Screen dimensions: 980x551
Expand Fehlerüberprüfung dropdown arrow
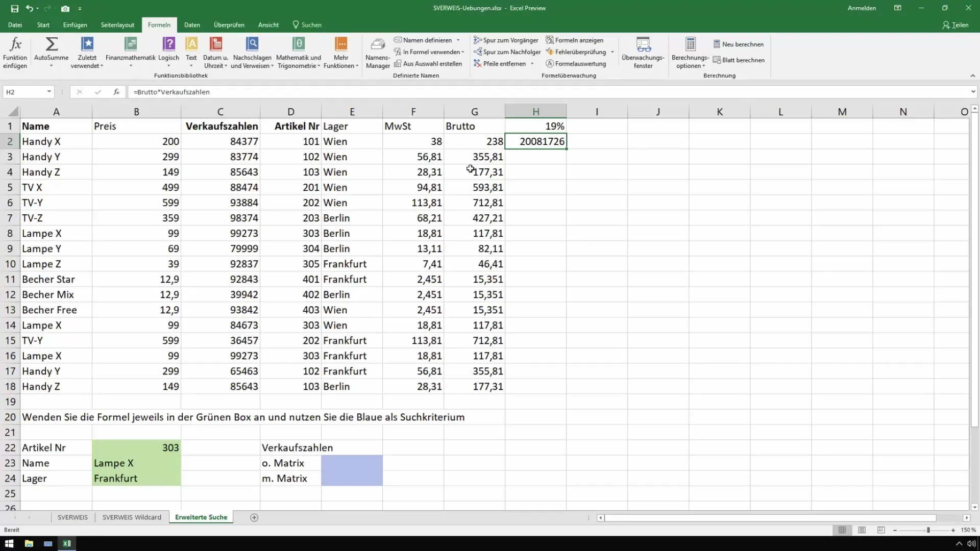(x=612, y=52)
